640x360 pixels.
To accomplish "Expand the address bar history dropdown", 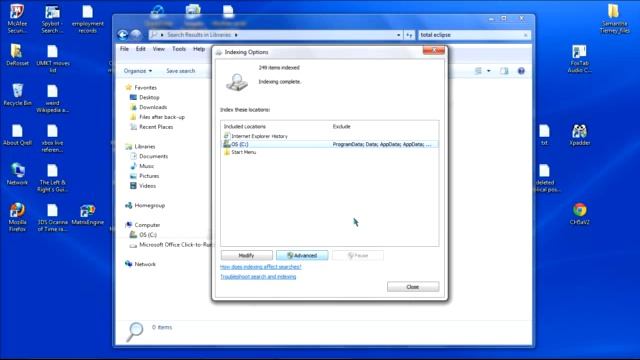I will click(398, 35).
